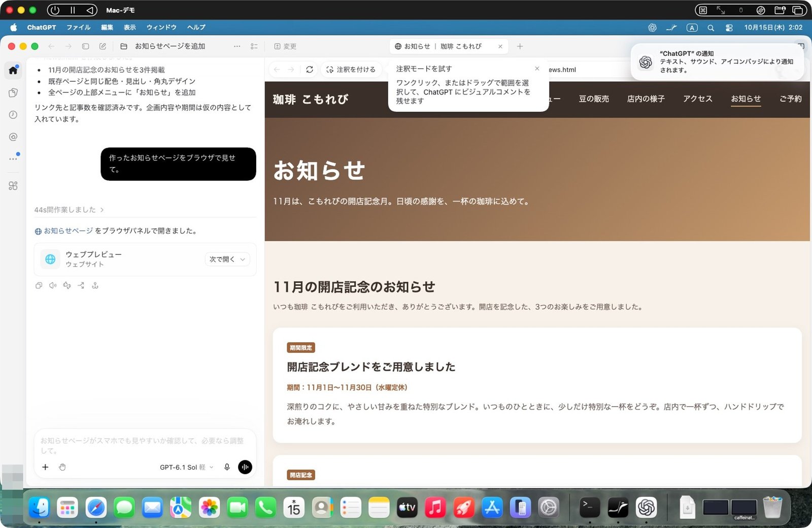The width and height of the screenshot is (812, 528).
Task: Open the apps grid icon in sidebar
Action: tap(13, 186)
